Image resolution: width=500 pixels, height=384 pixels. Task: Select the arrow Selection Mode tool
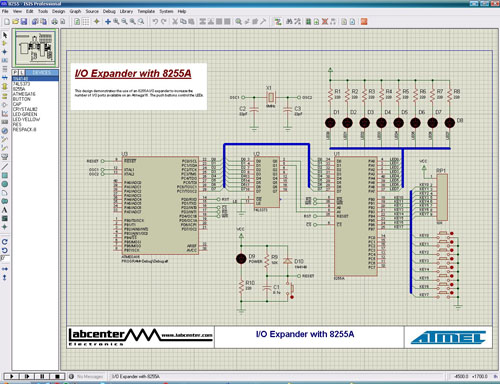[5, 35]
